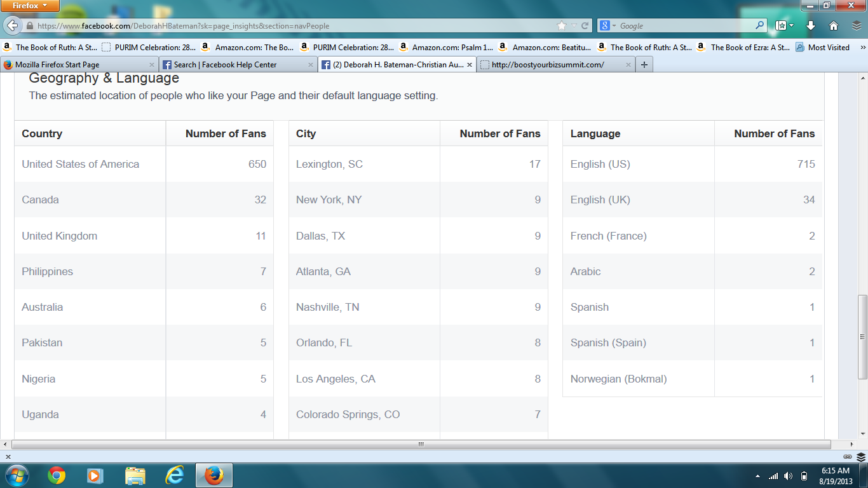Open the Most Visited bookmarks folder

tap(823, 47)
